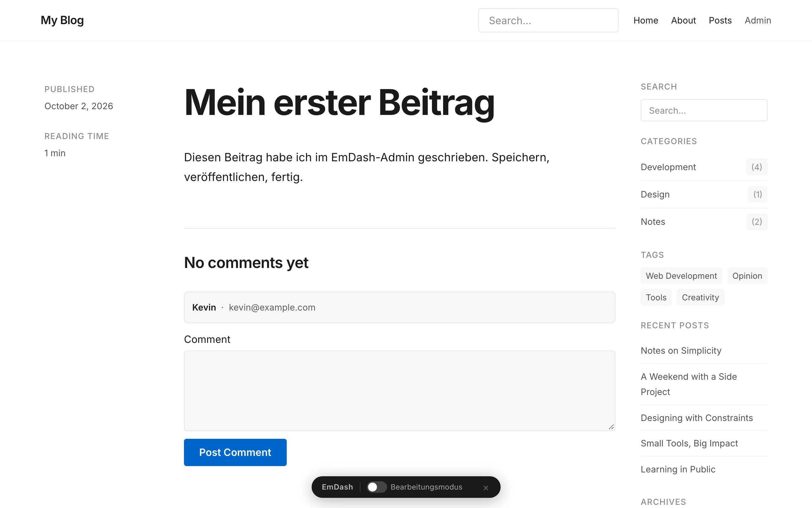Open the About page in navigation
Image resolution: width=812 pixels, height=508 pixels.
pyautogui.click(x=683, y=21)
